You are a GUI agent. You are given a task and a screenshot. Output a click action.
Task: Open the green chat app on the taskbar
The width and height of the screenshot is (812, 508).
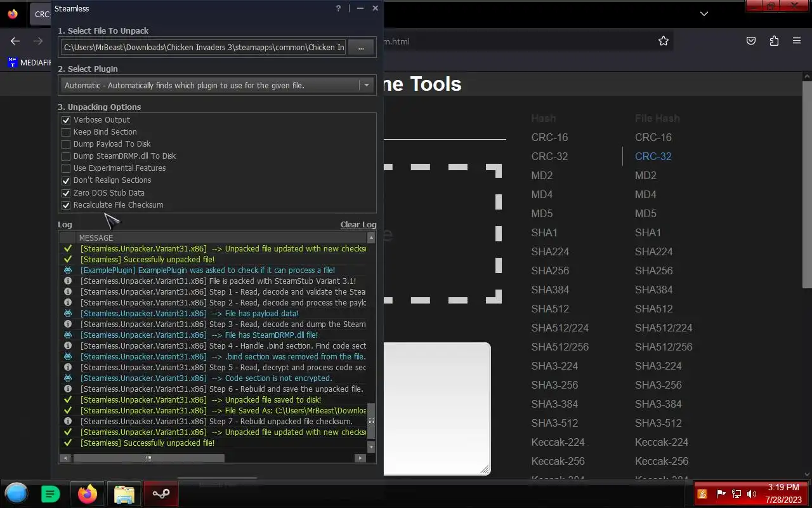coord(50,493)
